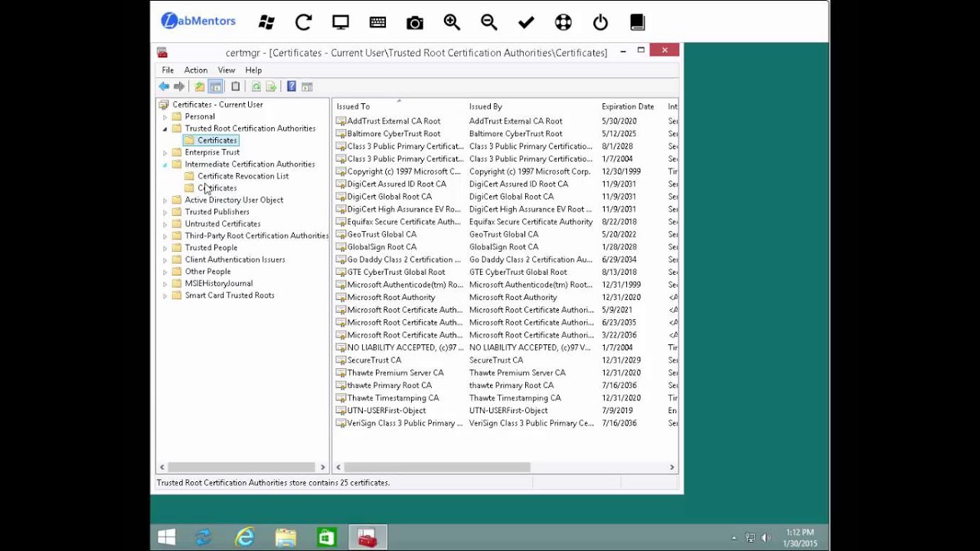Click the zoom in magnifier icon
Image resolution: width=980 pixels, height=551 pixels.
coord(452,22)
